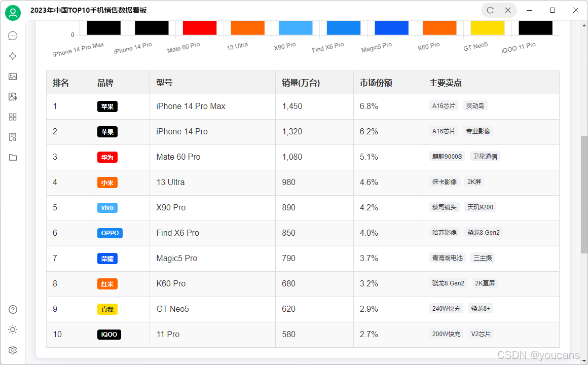The width and height of the screenshot is (588, 365).
Task: Click the vertical scrollbar thumb
Action: point(584,194)
